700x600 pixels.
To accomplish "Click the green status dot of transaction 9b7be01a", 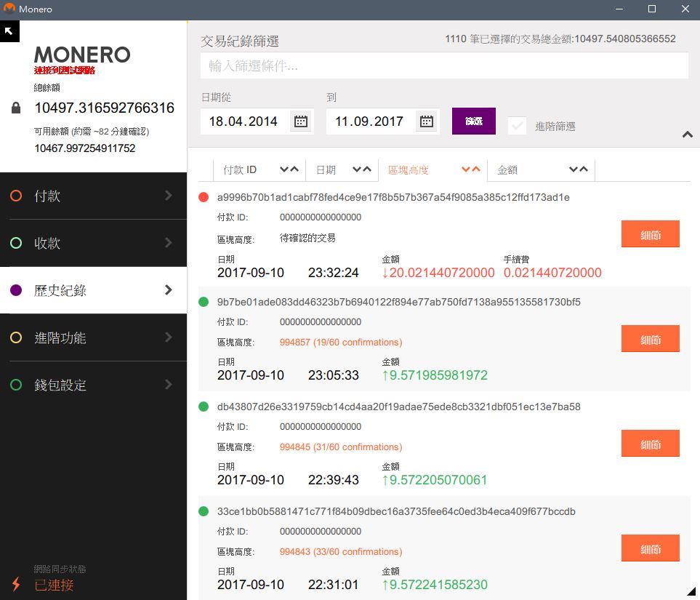I will coord(204,302).
